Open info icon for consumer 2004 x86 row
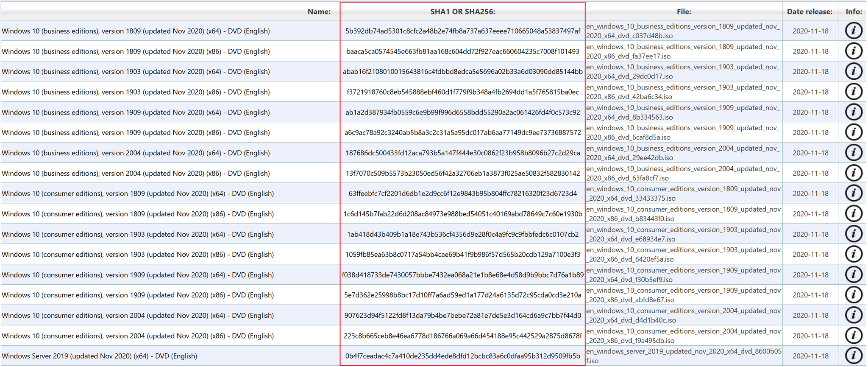868x367 pixels. pos(854,336)
